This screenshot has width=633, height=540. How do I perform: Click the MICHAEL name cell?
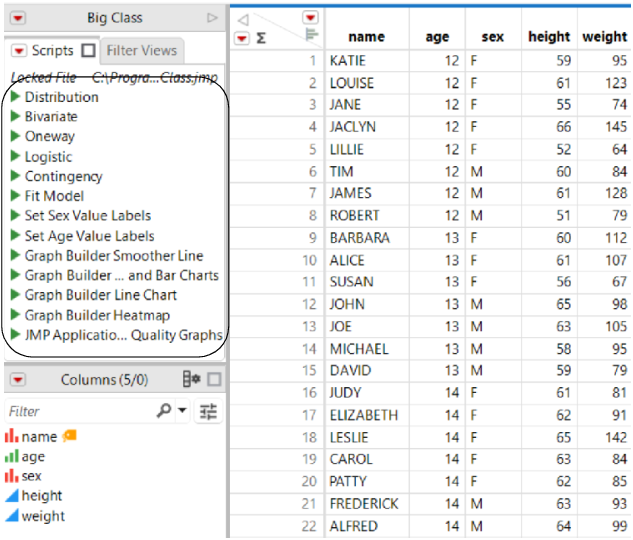coord(367,349)
